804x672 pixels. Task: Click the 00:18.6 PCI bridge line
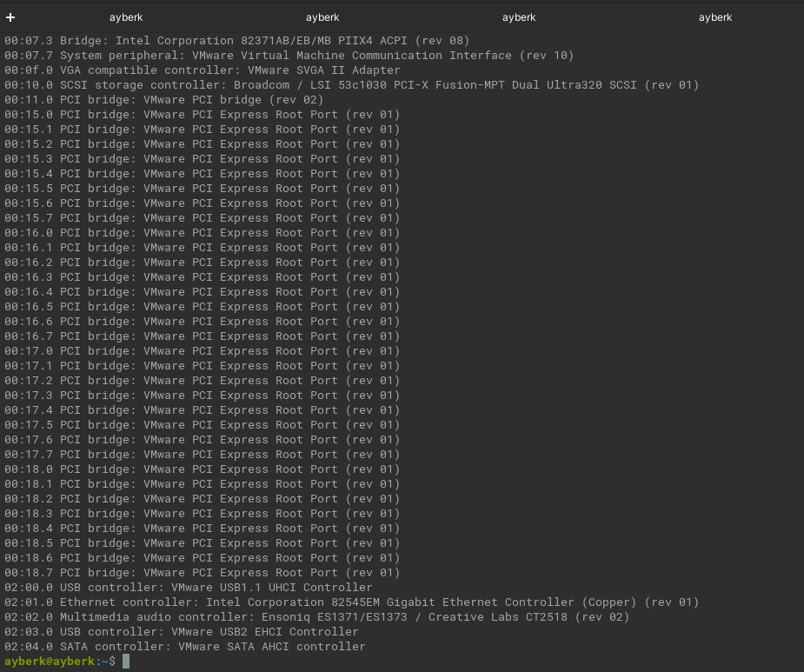(x=202, y=558)
